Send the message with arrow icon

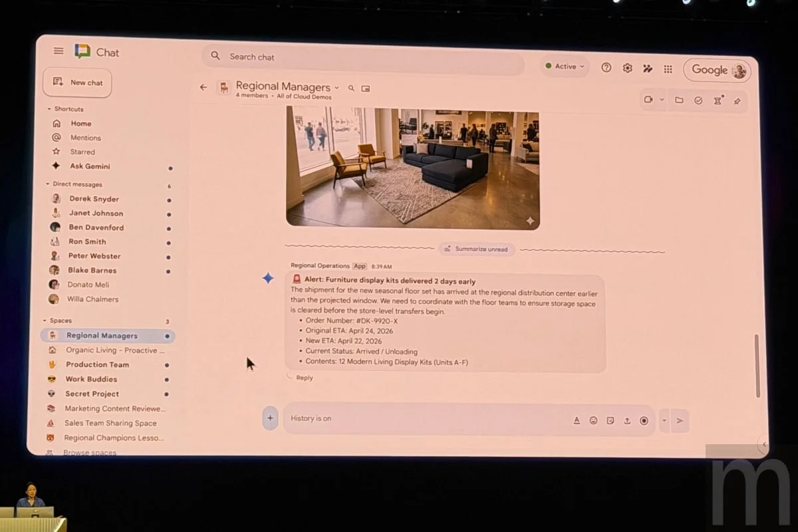[x=680, y=420]
